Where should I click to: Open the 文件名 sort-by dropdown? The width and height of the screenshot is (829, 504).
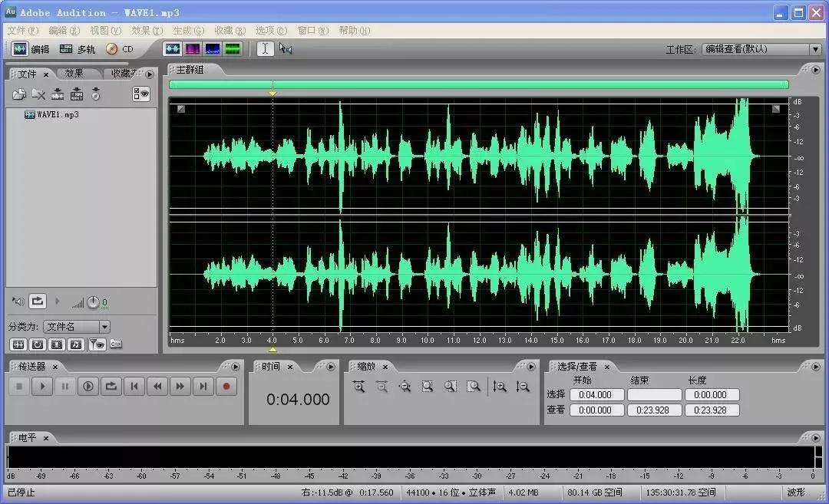[x=104, y=327]
